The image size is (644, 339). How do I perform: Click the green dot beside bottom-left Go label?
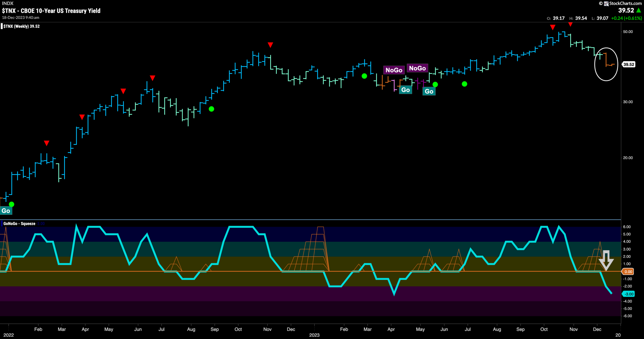point(12,204)
